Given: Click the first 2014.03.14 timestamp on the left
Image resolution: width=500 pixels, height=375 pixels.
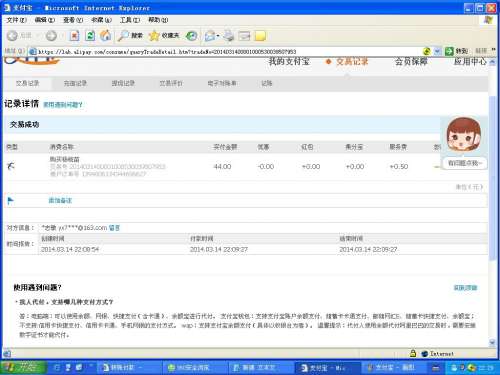Looking at the screenshot, I should [x=70, y=249].
